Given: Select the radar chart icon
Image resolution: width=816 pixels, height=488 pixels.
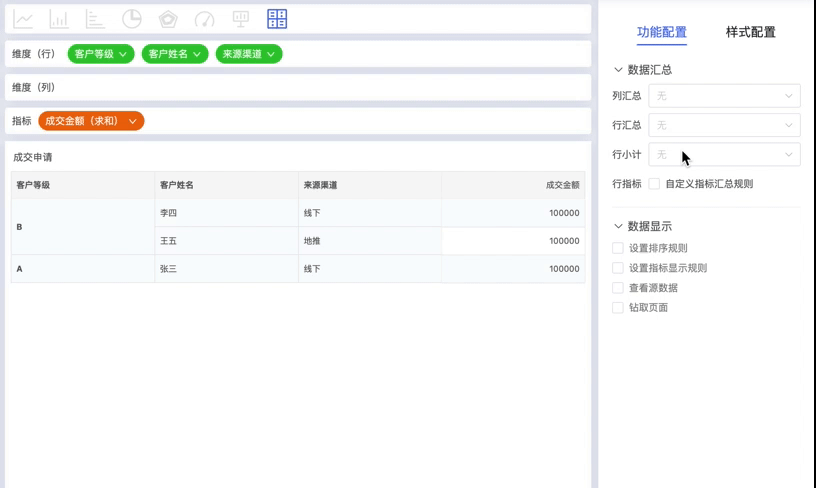Looking at the screenshot, I should (168, 19).
